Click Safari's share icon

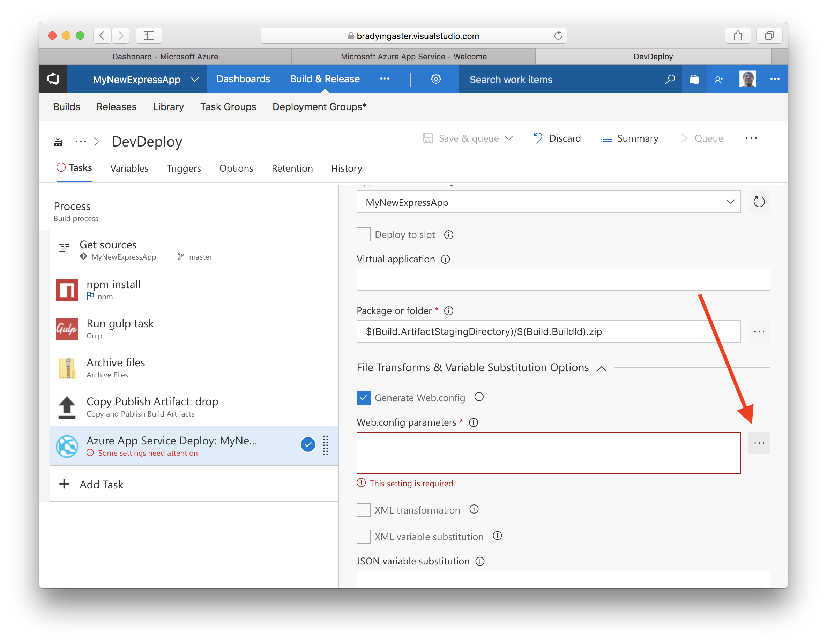click(738, 36)
